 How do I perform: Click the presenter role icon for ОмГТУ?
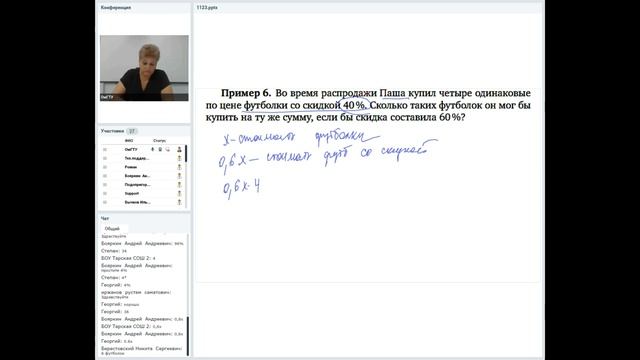click(179, 149)
